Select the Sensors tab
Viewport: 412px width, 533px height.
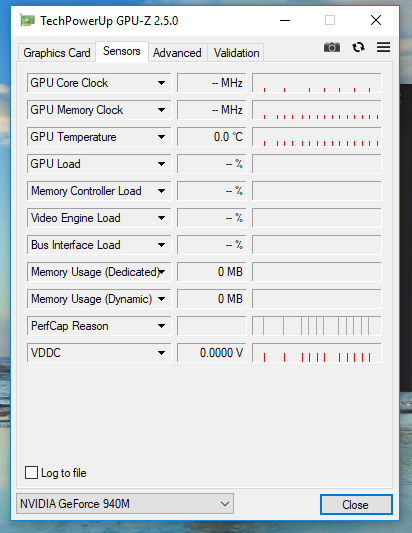point(122,51)
